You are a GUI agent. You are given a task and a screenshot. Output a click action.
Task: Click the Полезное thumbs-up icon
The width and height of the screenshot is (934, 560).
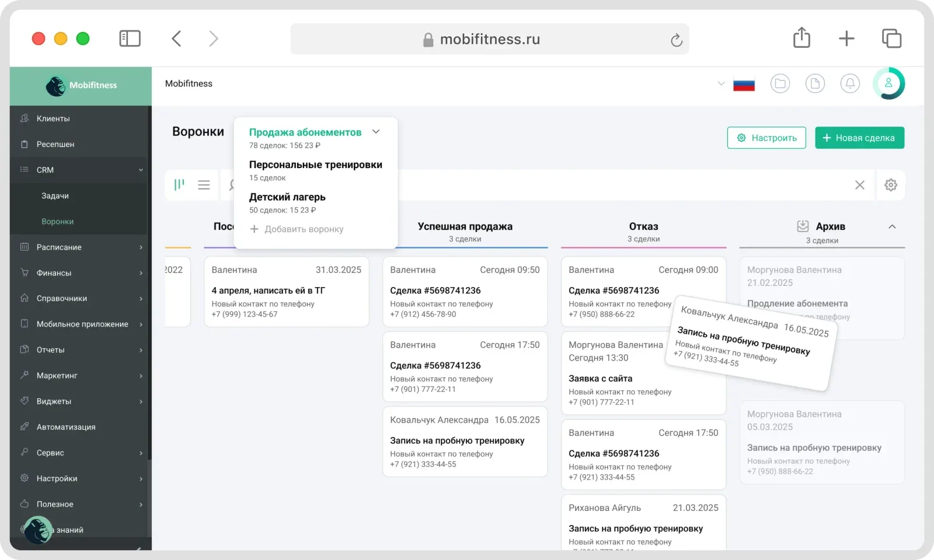[25, 503]
